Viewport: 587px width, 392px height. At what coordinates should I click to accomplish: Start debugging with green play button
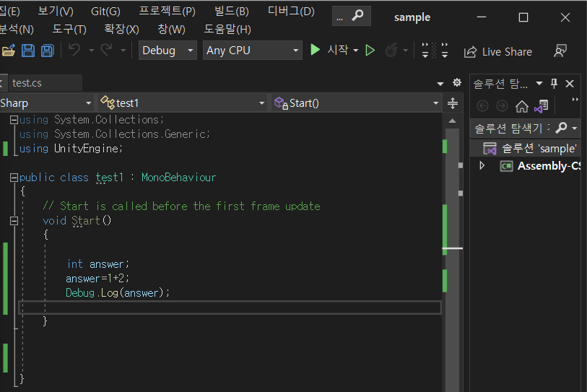(316, 50)
